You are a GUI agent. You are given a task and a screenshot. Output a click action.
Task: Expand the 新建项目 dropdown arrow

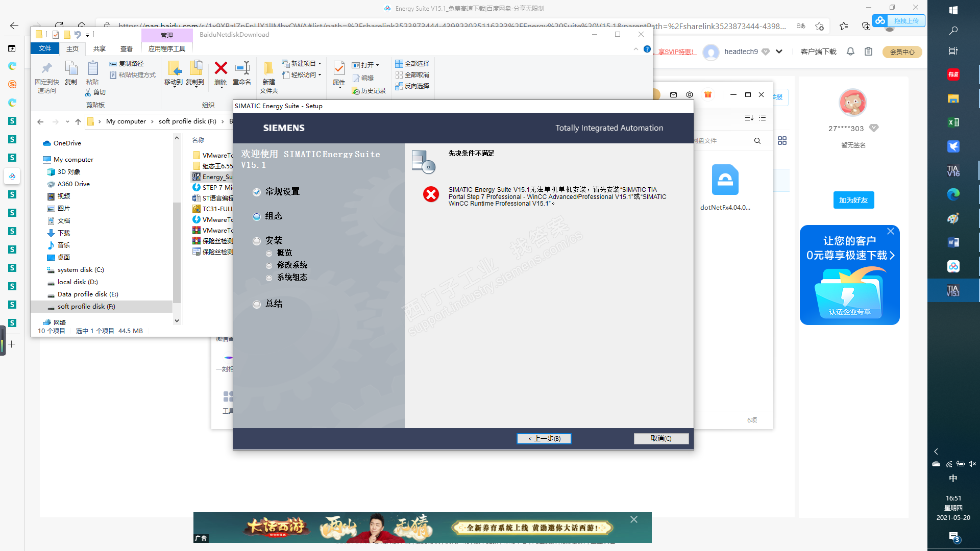(320, 64)
